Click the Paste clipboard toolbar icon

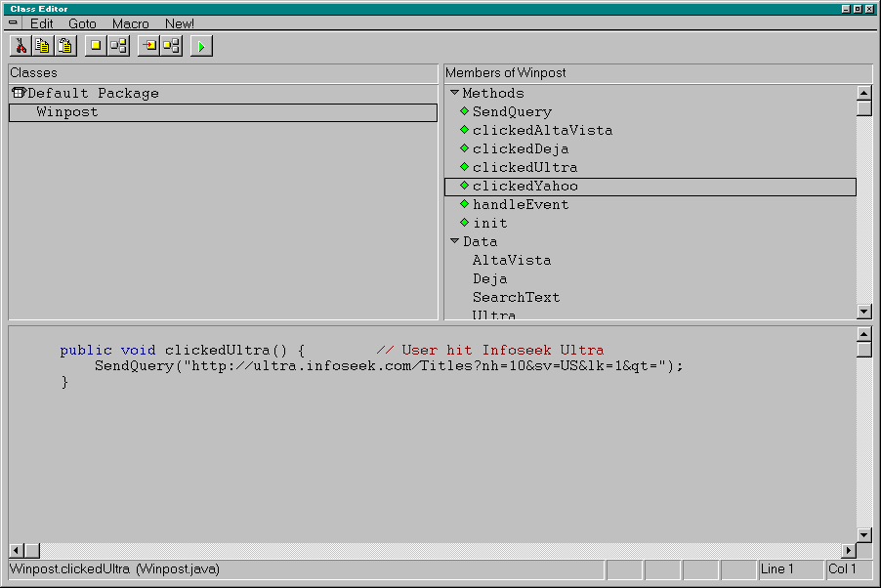coord(65,46)
